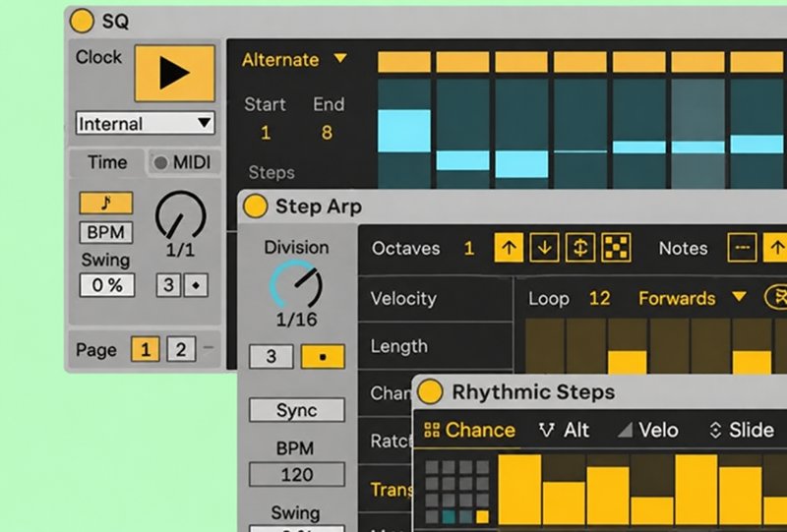Switch to the Time tab in SQ

[107, 162]
